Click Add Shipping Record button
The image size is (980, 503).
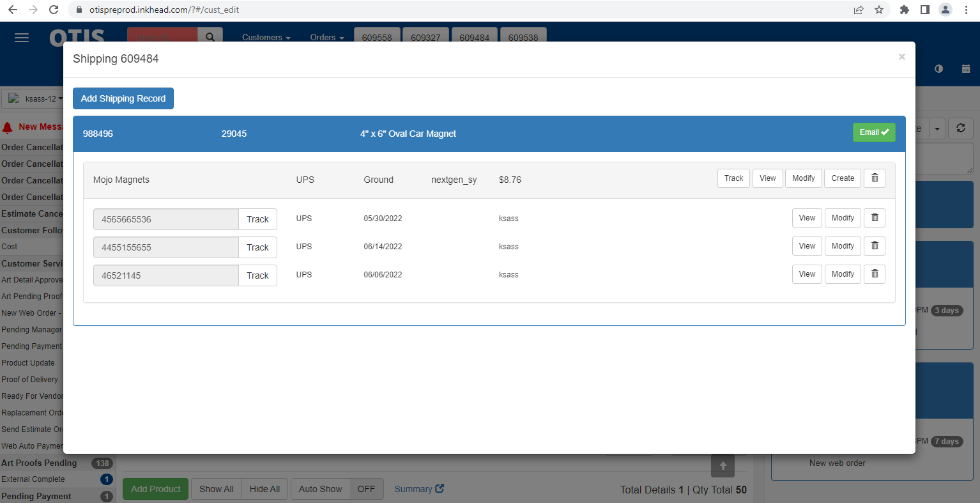pyautogui.click(x=123, y=98)
